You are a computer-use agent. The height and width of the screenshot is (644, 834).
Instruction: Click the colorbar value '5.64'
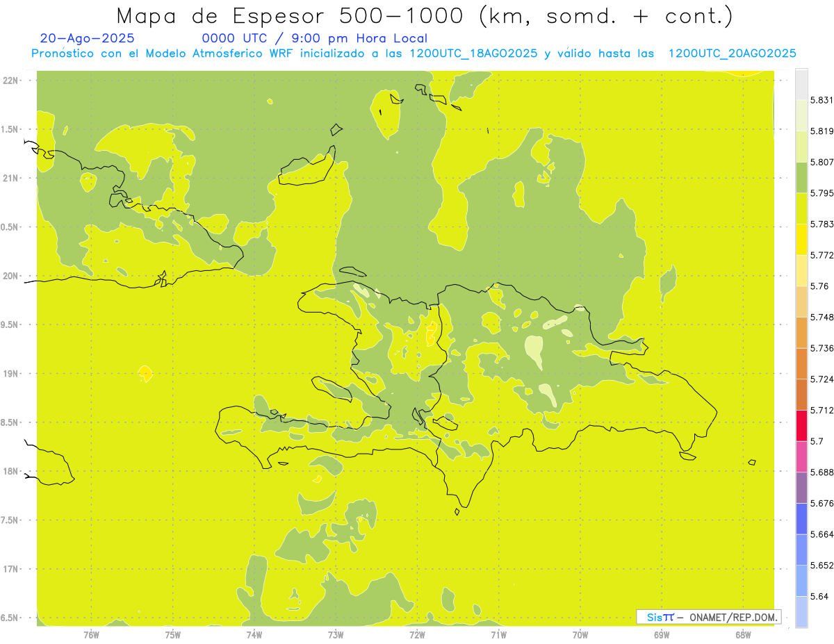pos(819,596)
